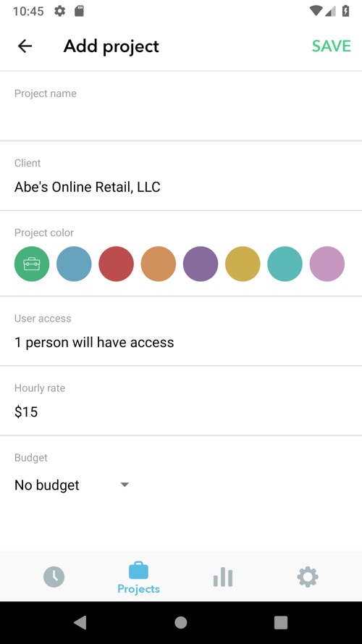This screenshot has width=362, height=644.
Task: Tap the Project name input field
Action: (x=181, y=106)
